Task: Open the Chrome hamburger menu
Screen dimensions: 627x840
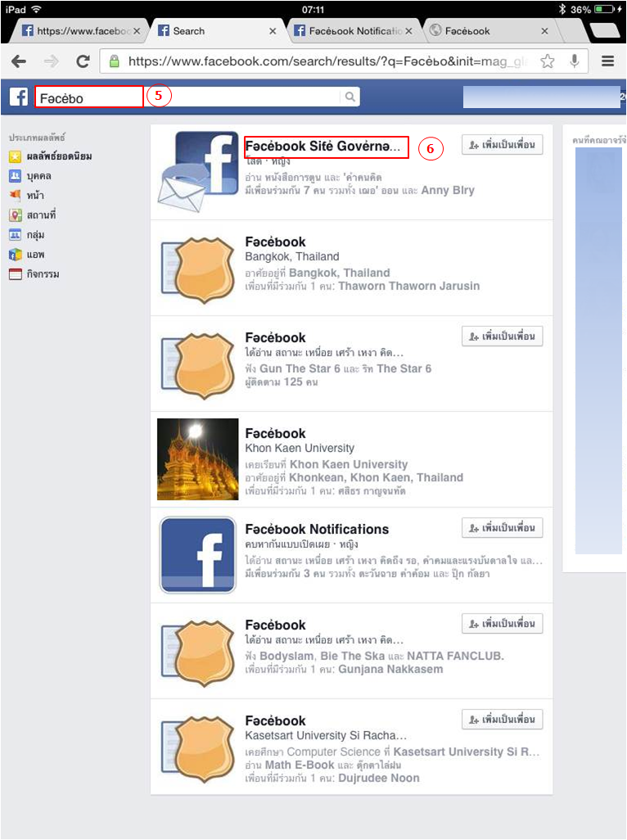Action: (607, 61)
